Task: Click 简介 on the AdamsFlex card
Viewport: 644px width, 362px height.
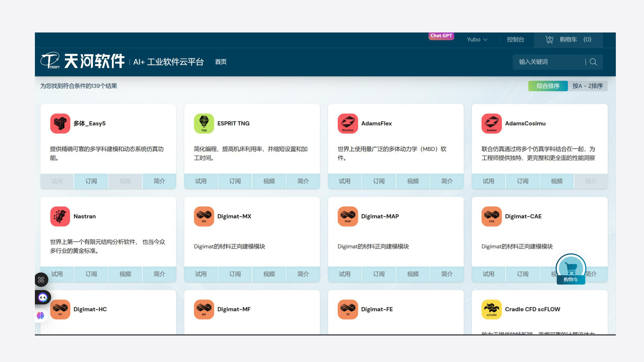Action: 447,181
